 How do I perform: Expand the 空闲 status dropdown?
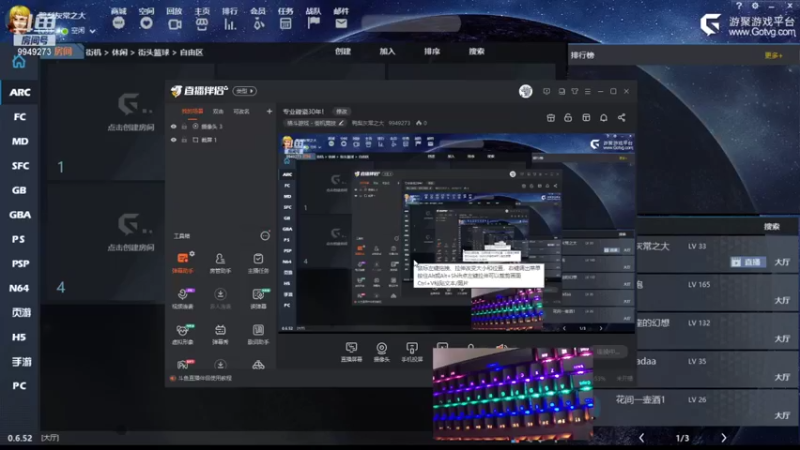tap(92, 31)
